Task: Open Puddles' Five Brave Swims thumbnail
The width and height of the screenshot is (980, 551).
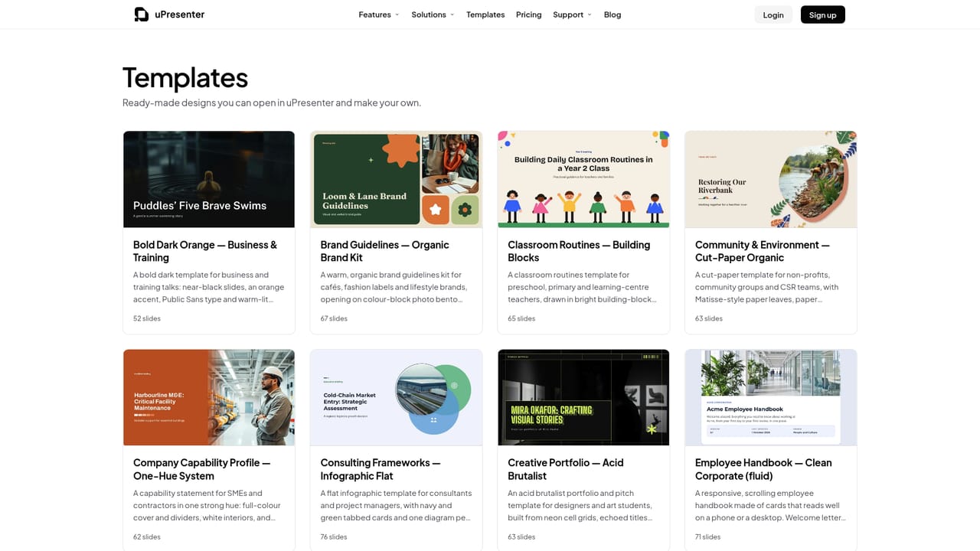Action: coord(209,179)
